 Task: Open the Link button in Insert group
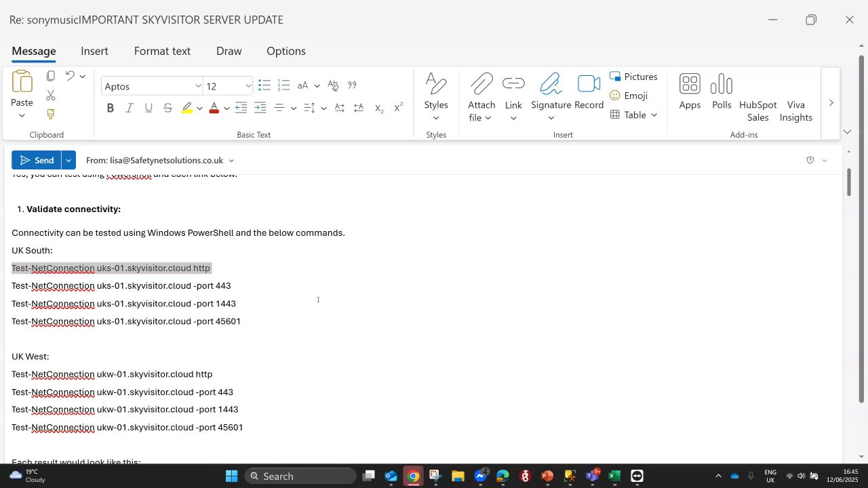click(513, 97)
